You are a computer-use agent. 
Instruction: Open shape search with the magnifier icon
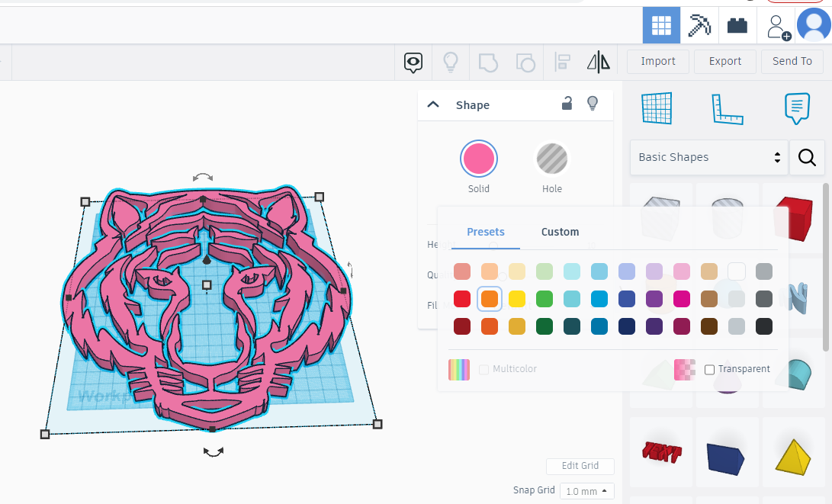pyautogui.click(x=807, y=157)
